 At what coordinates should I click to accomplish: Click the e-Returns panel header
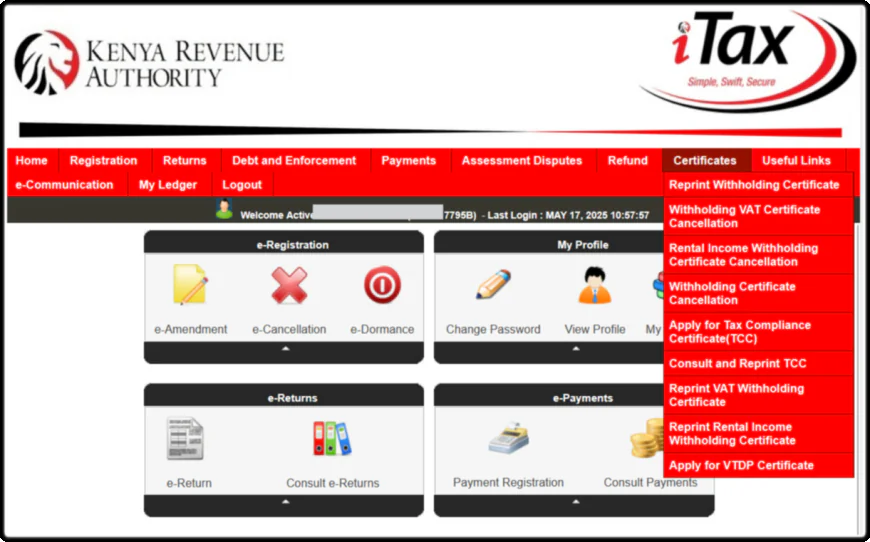tap(284, 397)
